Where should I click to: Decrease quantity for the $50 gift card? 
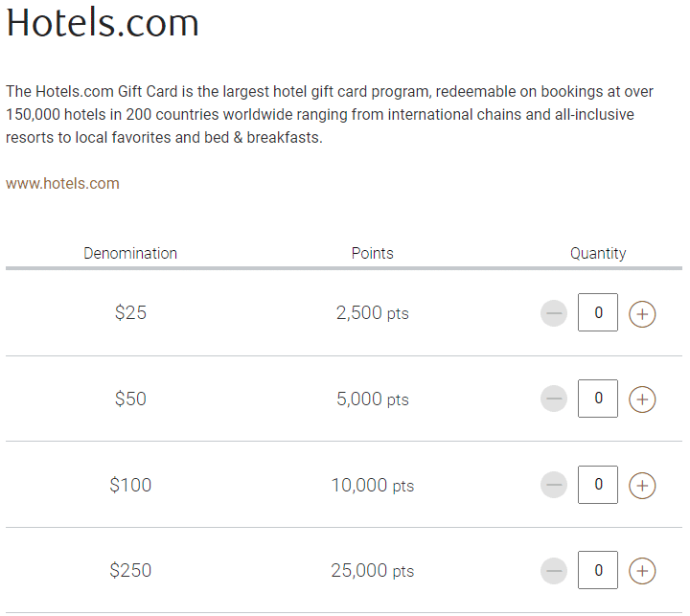pos(554,399)
